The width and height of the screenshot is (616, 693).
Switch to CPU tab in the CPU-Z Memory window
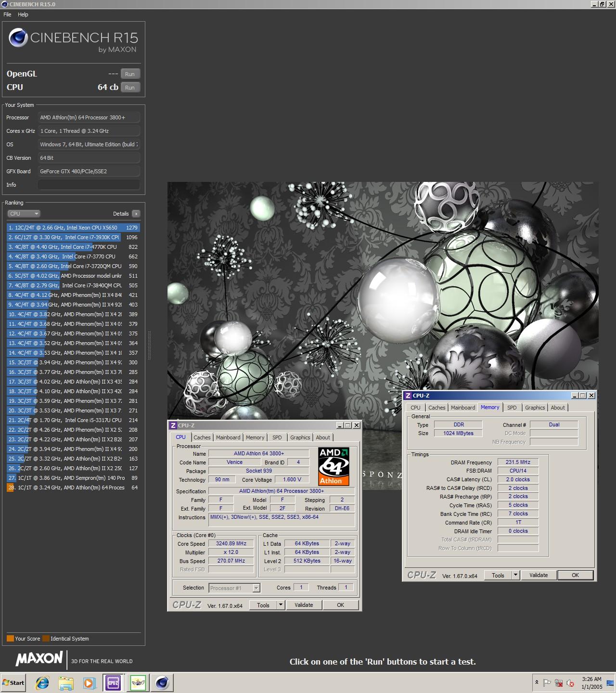point(415,408)
